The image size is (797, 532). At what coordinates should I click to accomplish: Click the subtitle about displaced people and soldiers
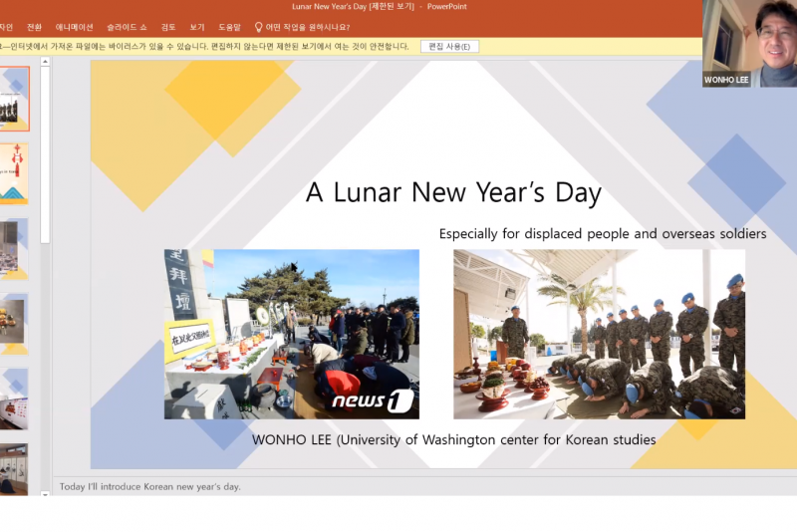coord(603,234)
